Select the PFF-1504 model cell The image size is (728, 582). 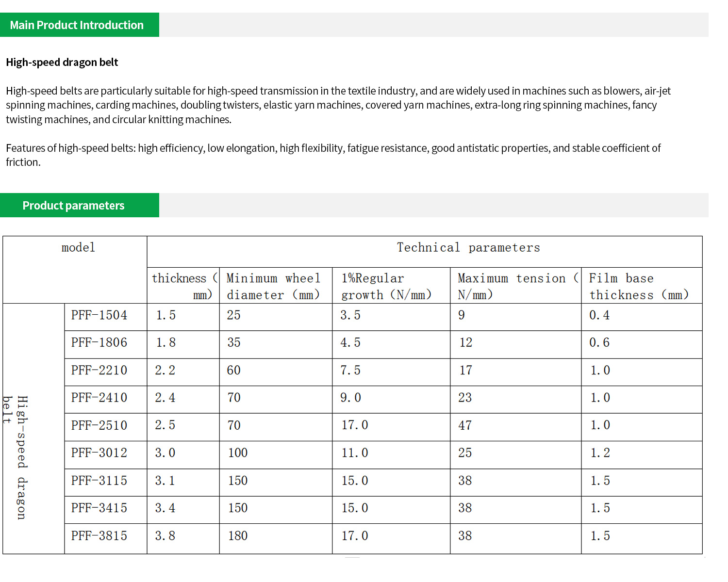point(99,315)
